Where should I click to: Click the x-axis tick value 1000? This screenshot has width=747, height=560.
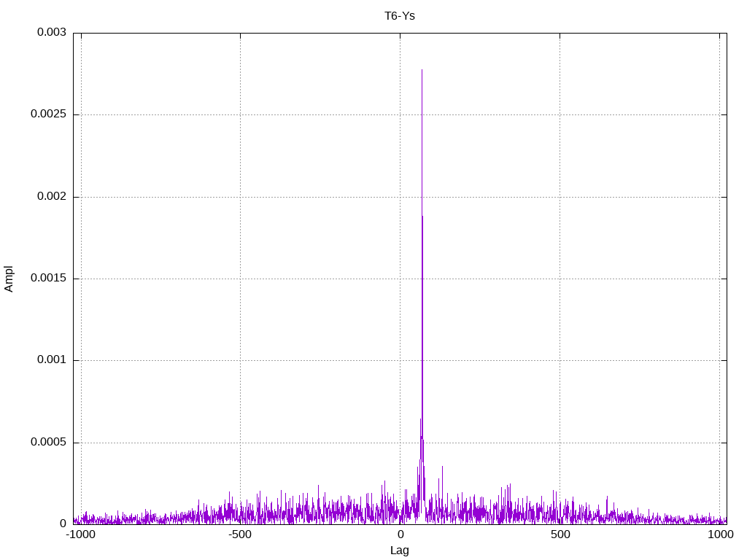720,534
